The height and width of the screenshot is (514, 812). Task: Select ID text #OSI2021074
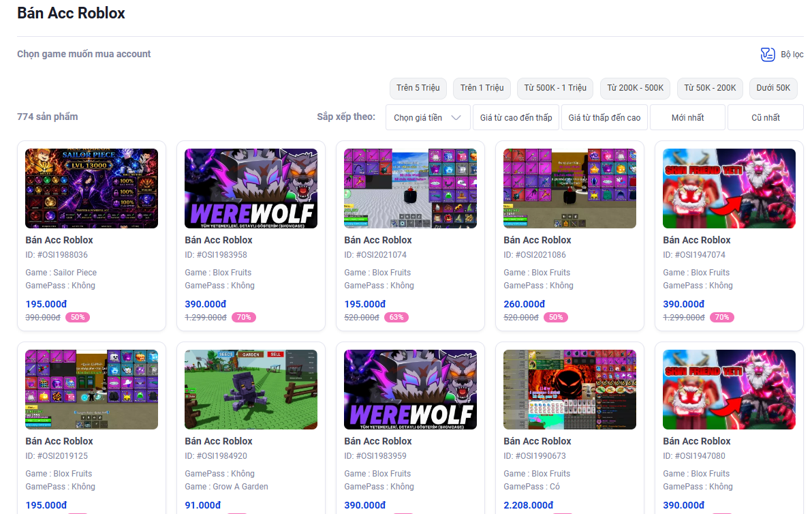click(x=375, y=255)
